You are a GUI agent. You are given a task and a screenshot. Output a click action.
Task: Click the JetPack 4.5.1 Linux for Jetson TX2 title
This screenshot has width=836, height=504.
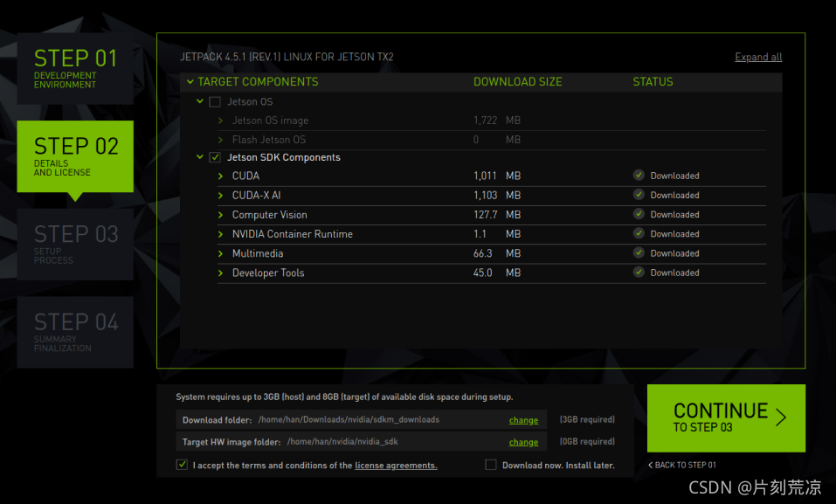coord(287,57)
